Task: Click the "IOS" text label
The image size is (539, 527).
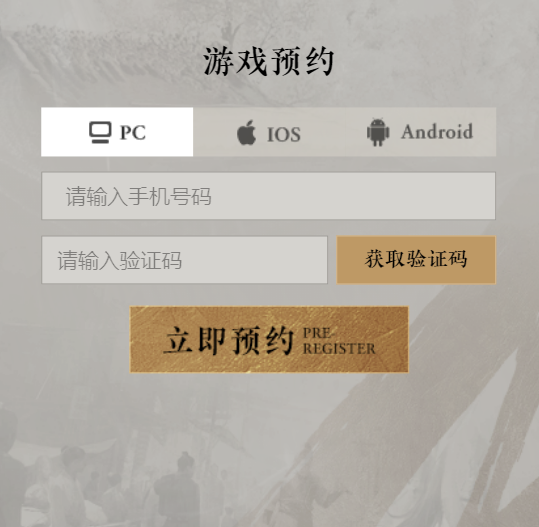Action: (284, 134)
